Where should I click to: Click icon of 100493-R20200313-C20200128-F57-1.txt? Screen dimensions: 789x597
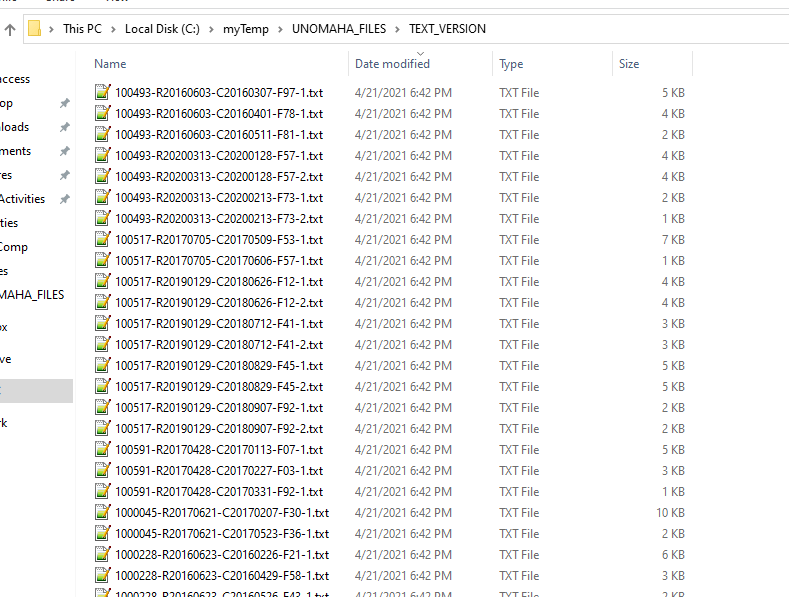[103, 155]
